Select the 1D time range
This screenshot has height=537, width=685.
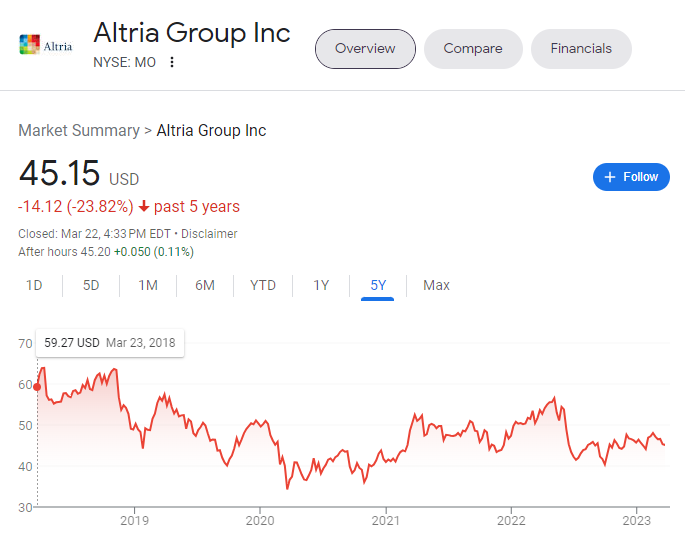(34, 285)
